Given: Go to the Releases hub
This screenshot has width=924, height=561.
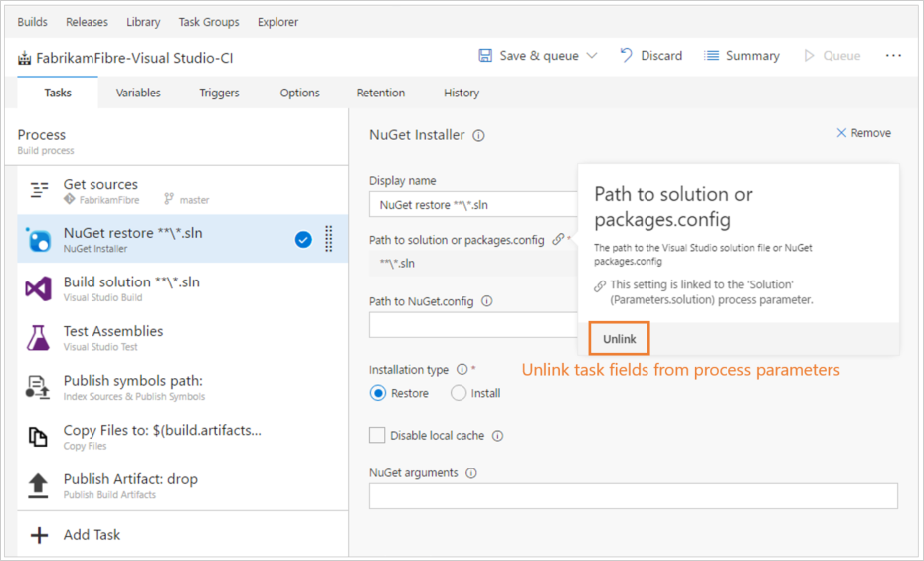Looking at the screenshot, I should (87, 22).
